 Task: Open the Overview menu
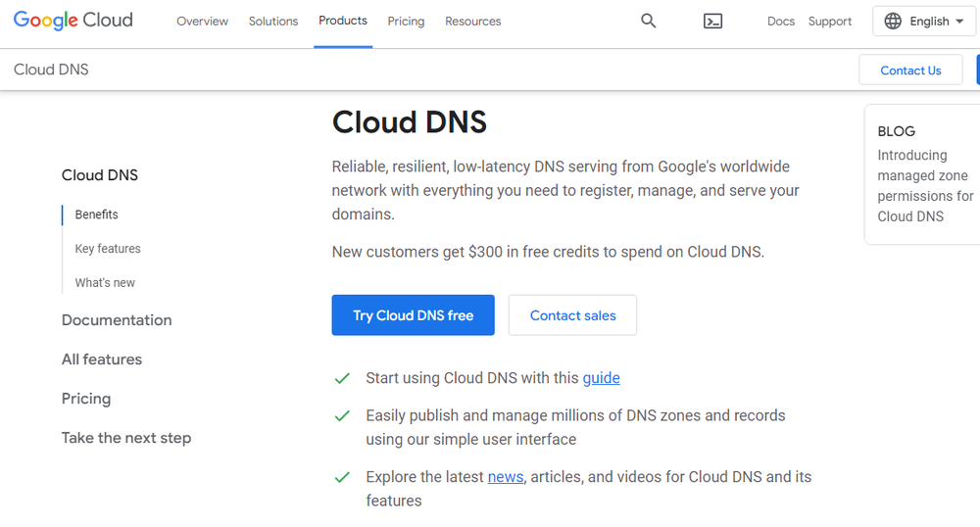pos(203,22)
